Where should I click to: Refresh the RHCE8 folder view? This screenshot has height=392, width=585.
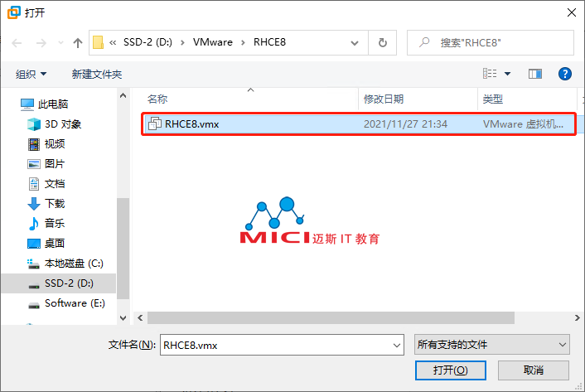click(x=383, y=43)
